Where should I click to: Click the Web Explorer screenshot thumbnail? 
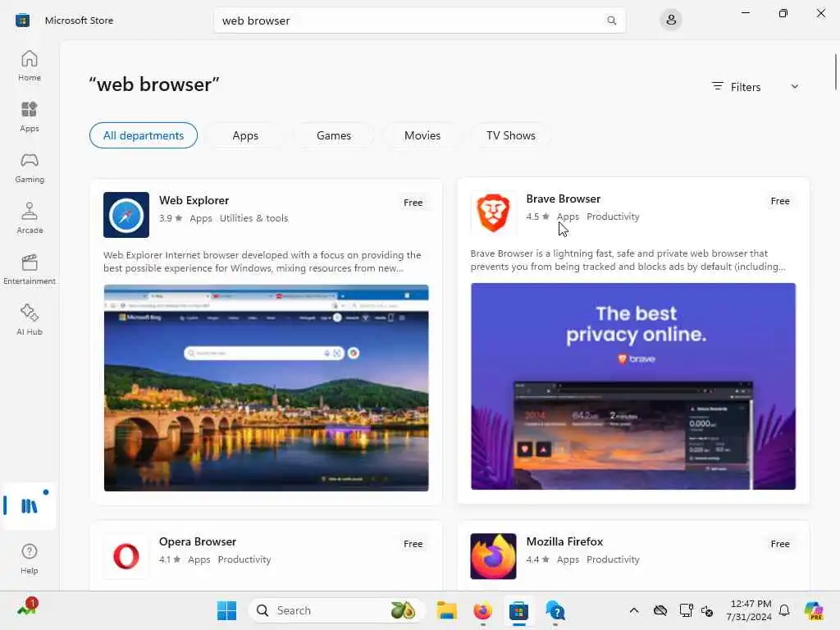pos(267,388)
